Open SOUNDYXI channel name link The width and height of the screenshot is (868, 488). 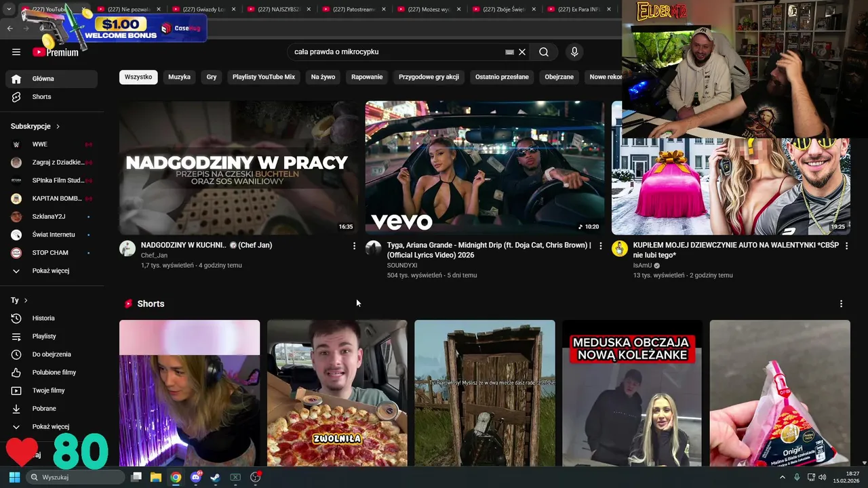402,266
